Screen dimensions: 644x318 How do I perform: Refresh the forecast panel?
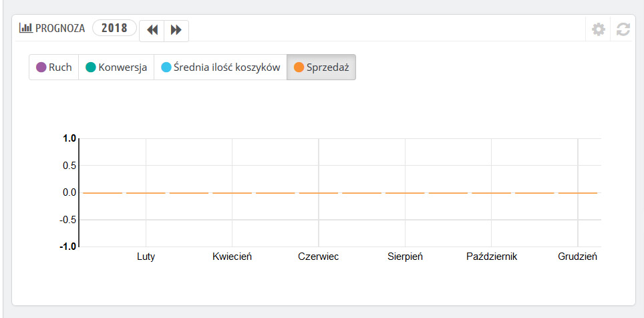point(623,29)
